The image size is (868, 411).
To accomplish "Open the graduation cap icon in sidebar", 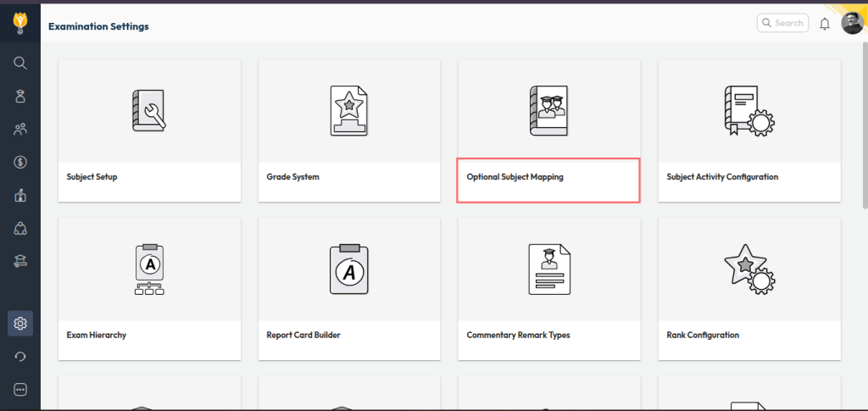I will point(20,262).
